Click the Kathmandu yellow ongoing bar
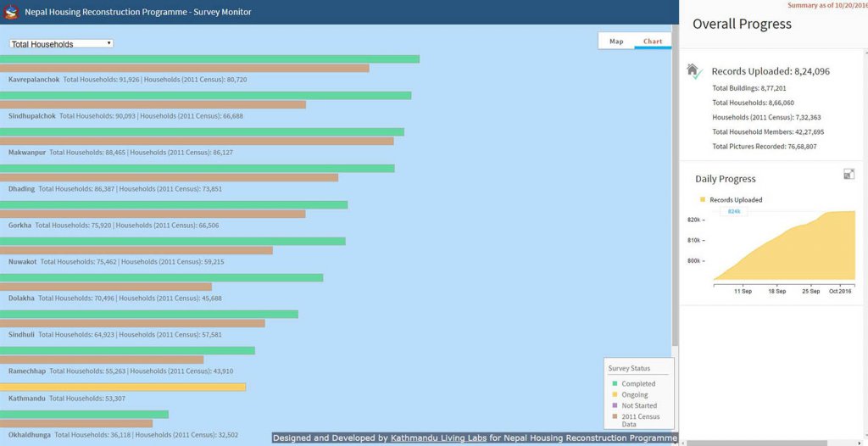This screenshot has width=868, height=446. click(123, 387)
